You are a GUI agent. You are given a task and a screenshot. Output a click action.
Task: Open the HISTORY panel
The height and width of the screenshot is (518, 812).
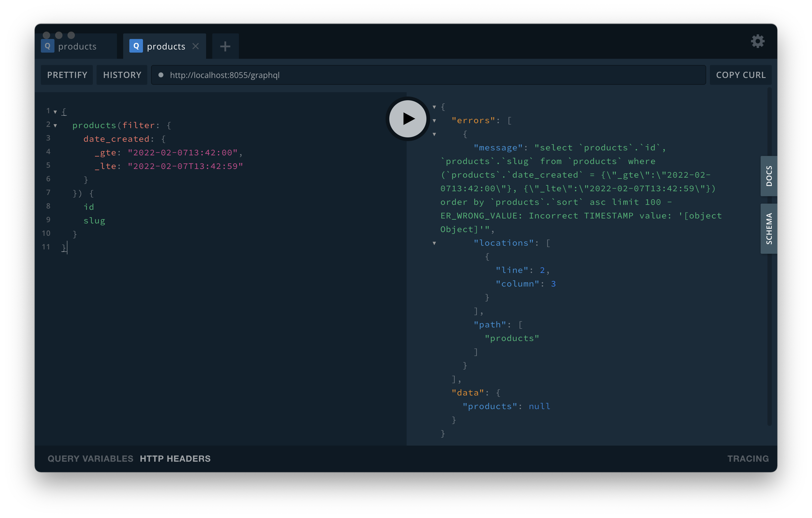click(122, 75)
